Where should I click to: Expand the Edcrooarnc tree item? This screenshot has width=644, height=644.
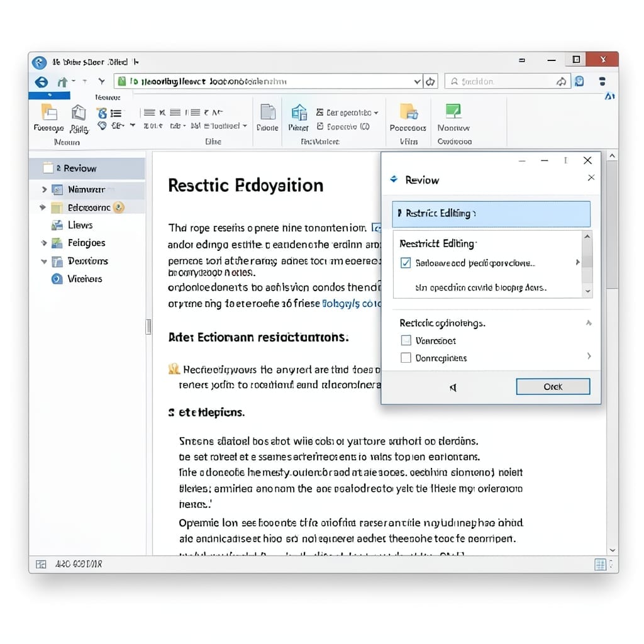click(x=42, y=208)
